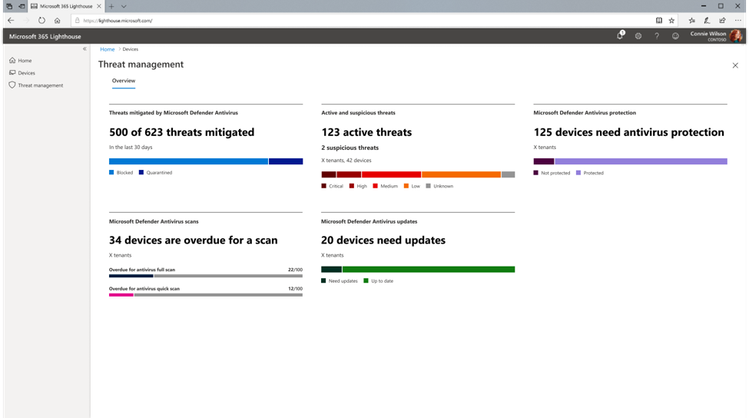
Task: Close the Microsoft 365 Lighthouse tab
Action: 99,6
